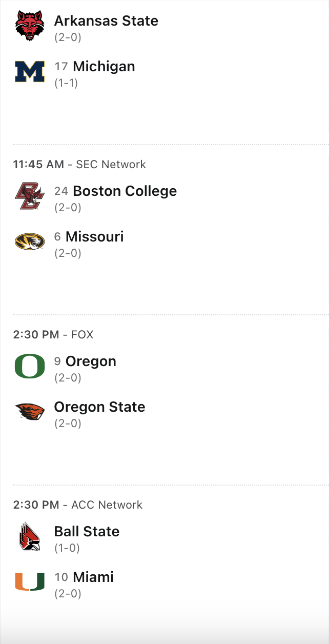The image size is (329, 644).
Task: Click the 2:30 PM FOX game header
Action: coord(53,335)
